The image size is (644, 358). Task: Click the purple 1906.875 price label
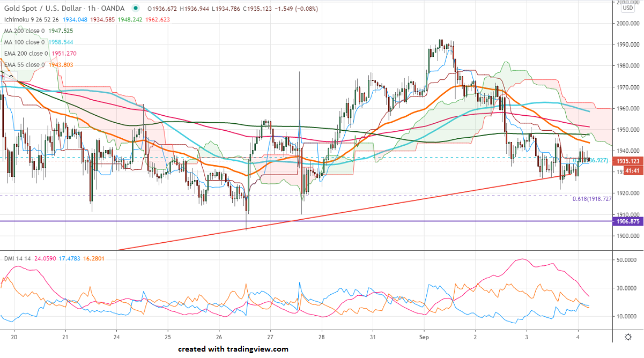coord(628,221)
